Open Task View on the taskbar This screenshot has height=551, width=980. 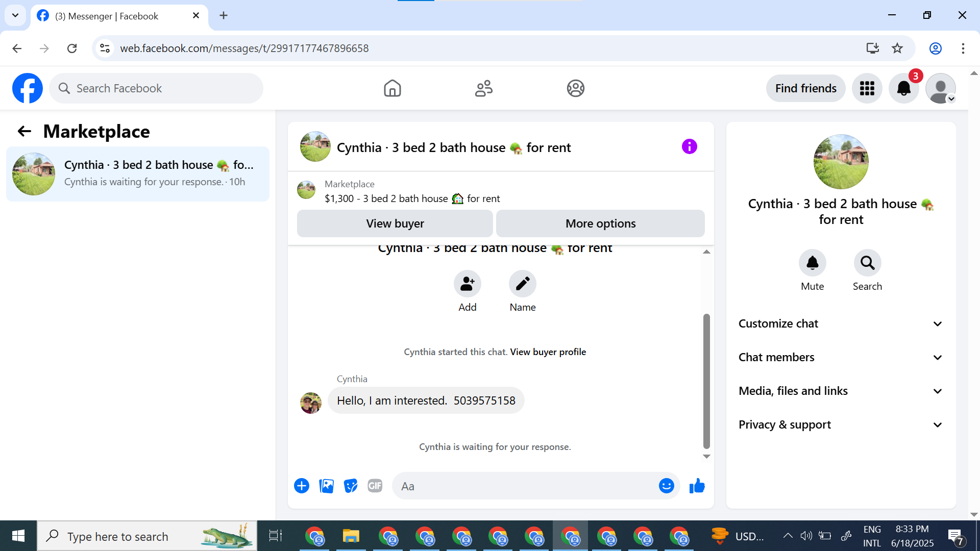click(x=275, y=536)
